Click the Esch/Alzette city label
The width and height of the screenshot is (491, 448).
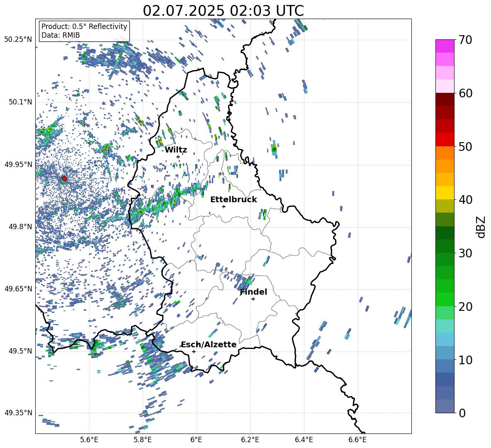(x=209, y=345)
